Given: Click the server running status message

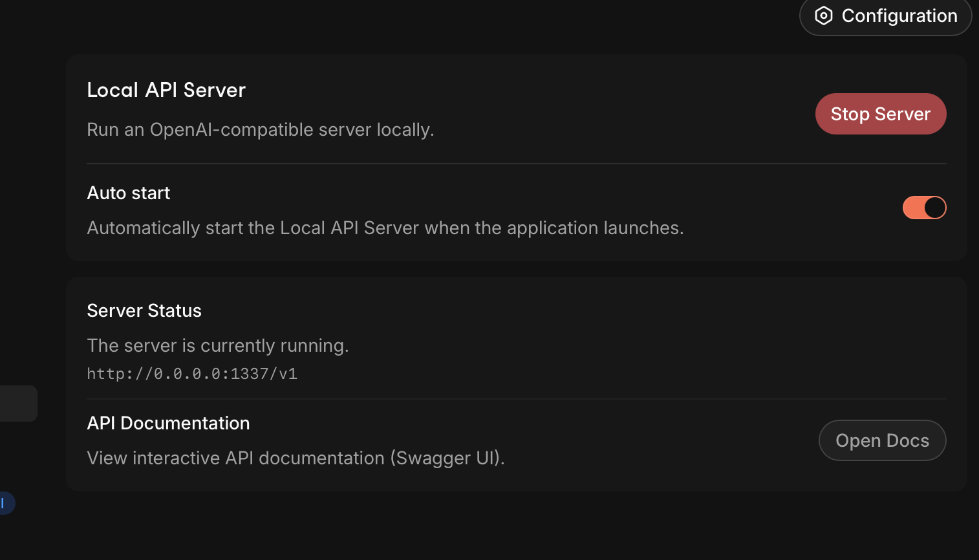Looking at the screenshot, I should point(218,345).
